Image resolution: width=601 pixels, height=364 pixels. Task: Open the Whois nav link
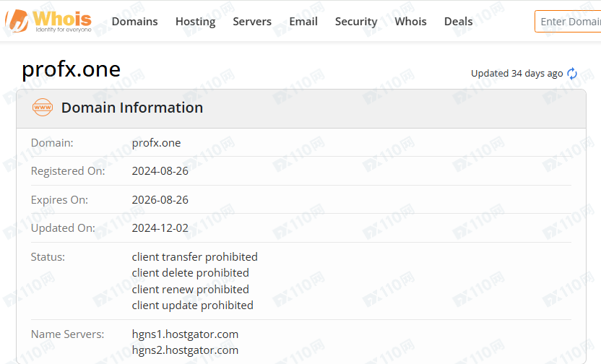(x=410, y=22)
